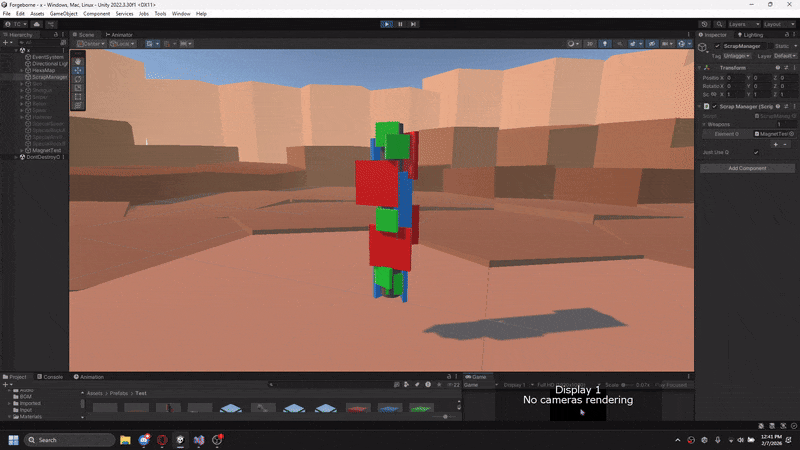Collapse the Transform component
The height and width of the screenshot is (450, 800).
[x=699, y=67]
